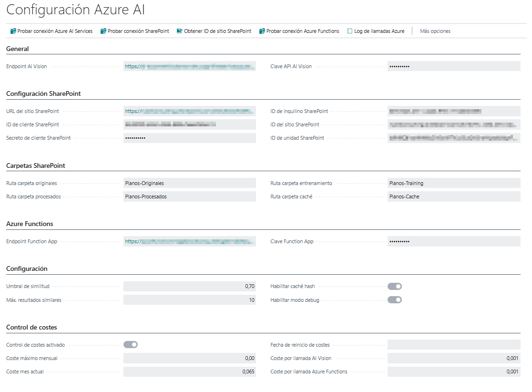532x392 pixels.
Task: Focus the Clave Function App field
Action: click(x=454, y=242)
